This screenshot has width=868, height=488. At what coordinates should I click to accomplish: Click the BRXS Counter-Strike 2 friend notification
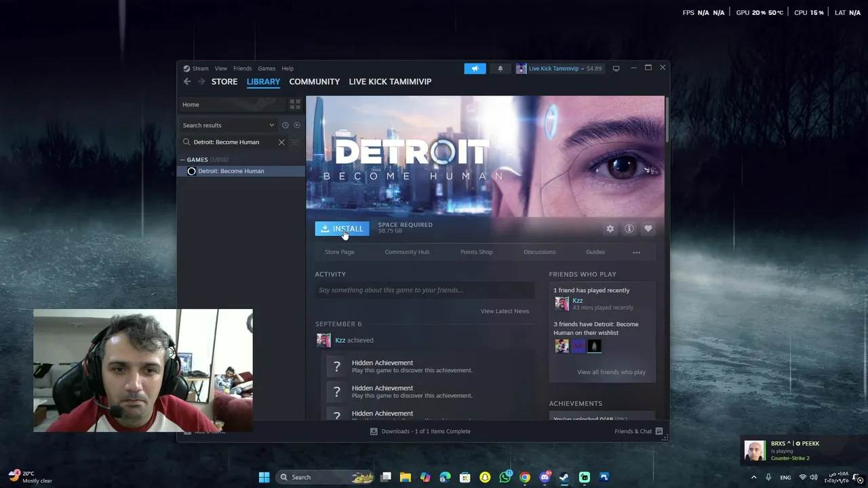pyautogui.click(x=802, y=451)
